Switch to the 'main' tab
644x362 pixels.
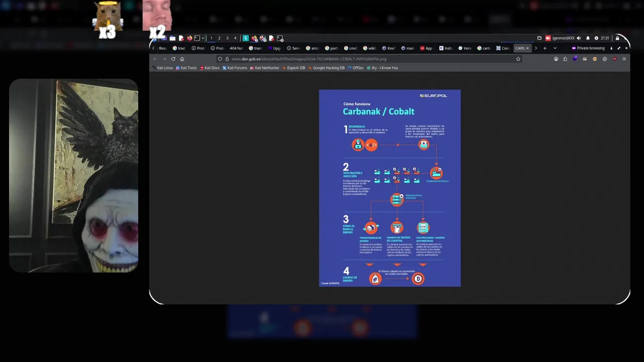[408, 48]
